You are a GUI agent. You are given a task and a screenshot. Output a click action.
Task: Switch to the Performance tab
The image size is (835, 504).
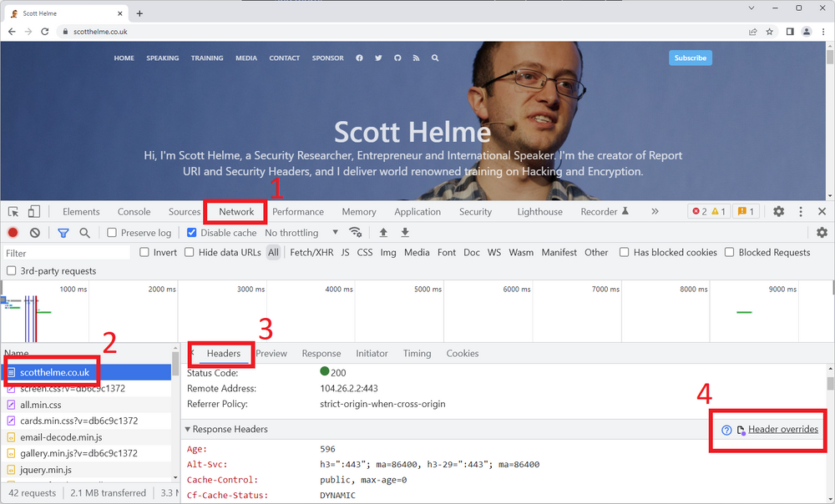pyautogui.click(x=298, y=211)
